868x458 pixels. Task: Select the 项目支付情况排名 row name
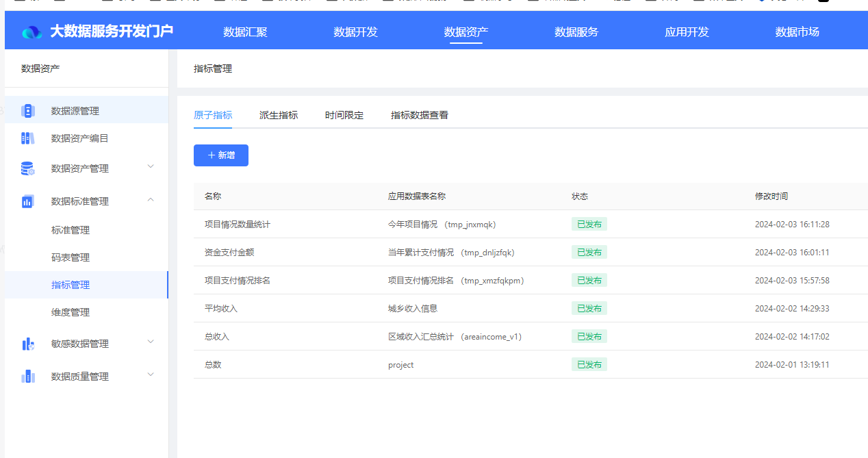pyautogui.click(x=238, y=281)
